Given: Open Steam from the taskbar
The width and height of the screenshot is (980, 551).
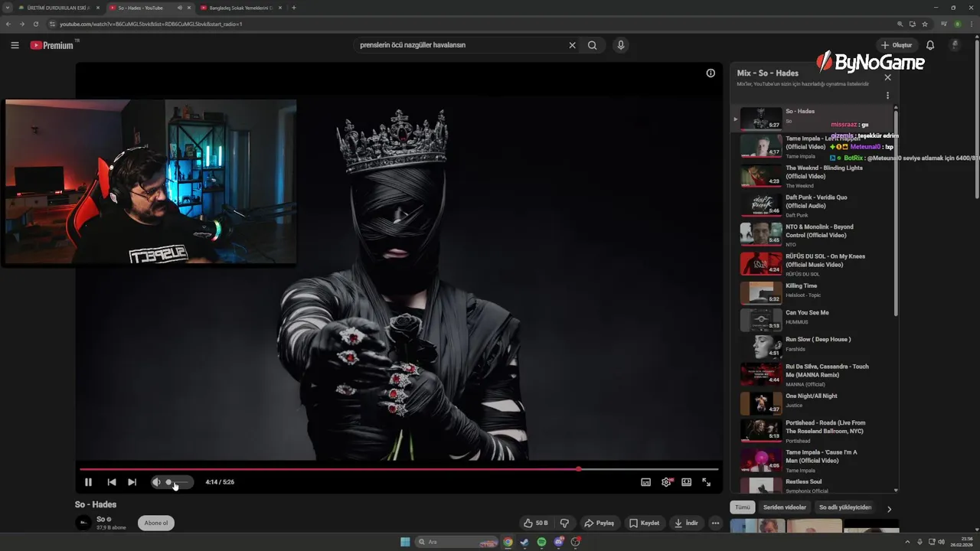Looking at the screenshot, I should coord(524,542).
